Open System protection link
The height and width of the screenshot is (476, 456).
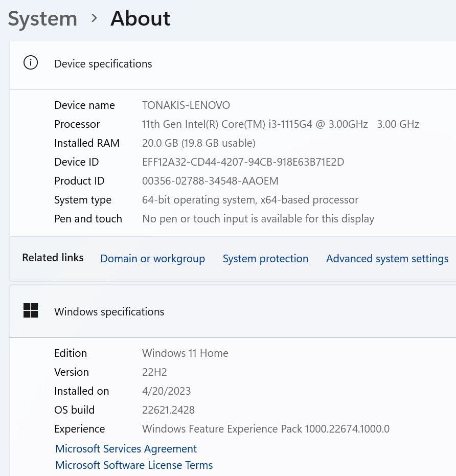[x=265, y=259]
